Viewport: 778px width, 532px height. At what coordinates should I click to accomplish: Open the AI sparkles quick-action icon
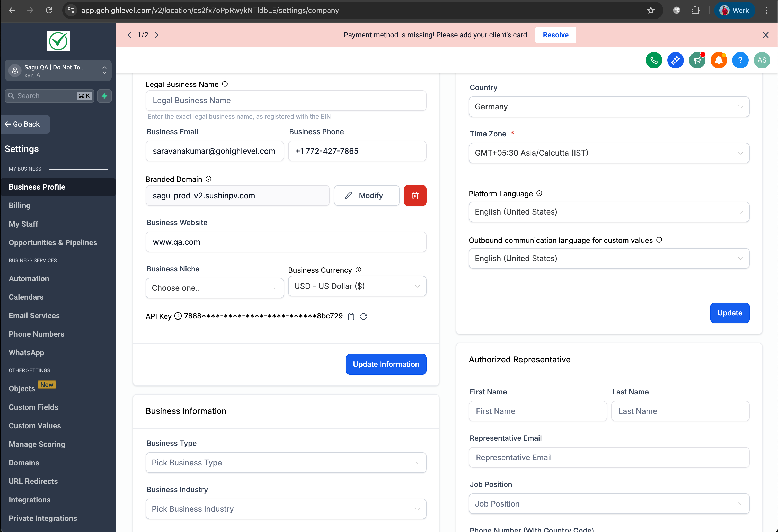tap(675, 60)
